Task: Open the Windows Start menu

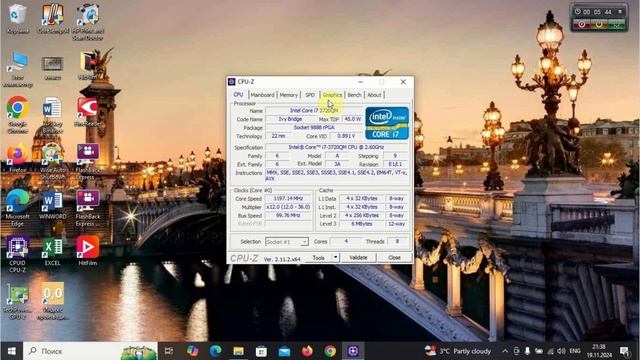Action: [x=11, y=351]
